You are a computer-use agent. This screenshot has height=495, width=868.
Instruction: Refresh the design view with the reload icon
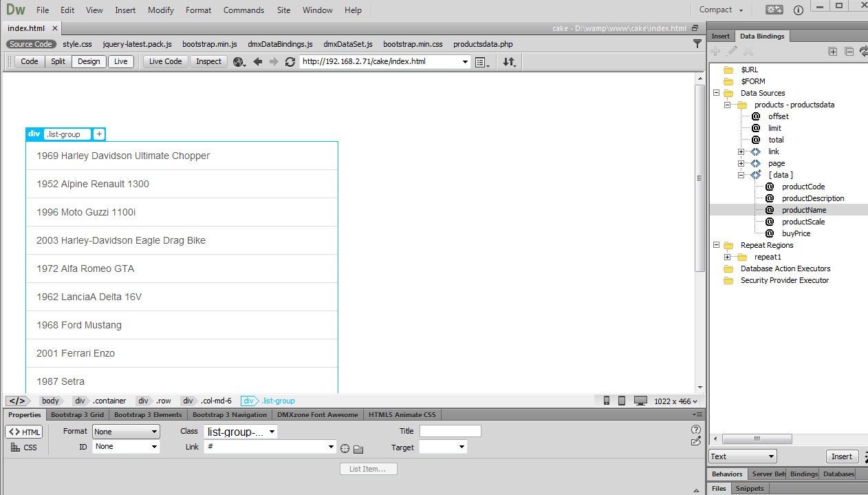coord(290,61)
